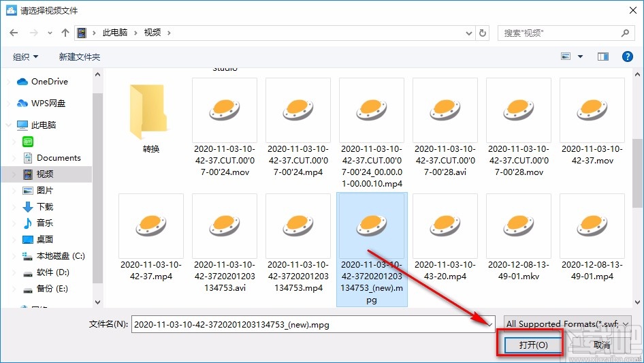Select file 2020-12-08-13-49-01.mkv
The width and height of the screenshot is (644, 363).
pyautogui.click(x=519, y=238)
